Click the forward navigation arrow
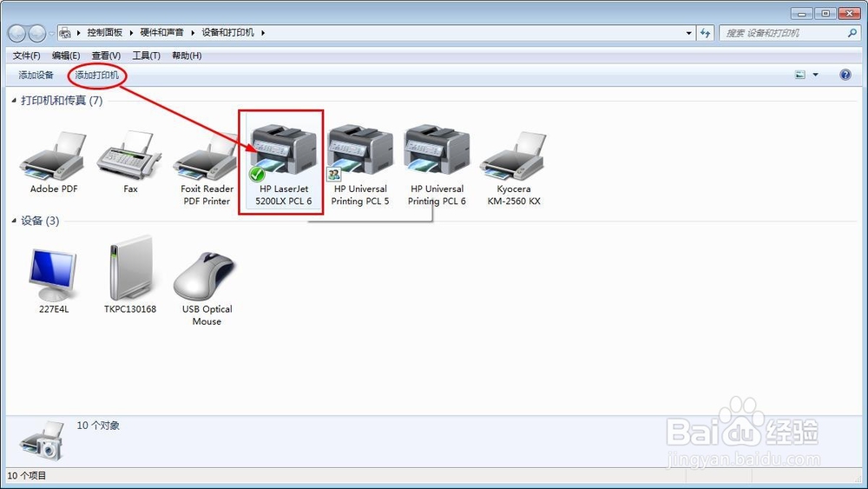 coord(37,33)
